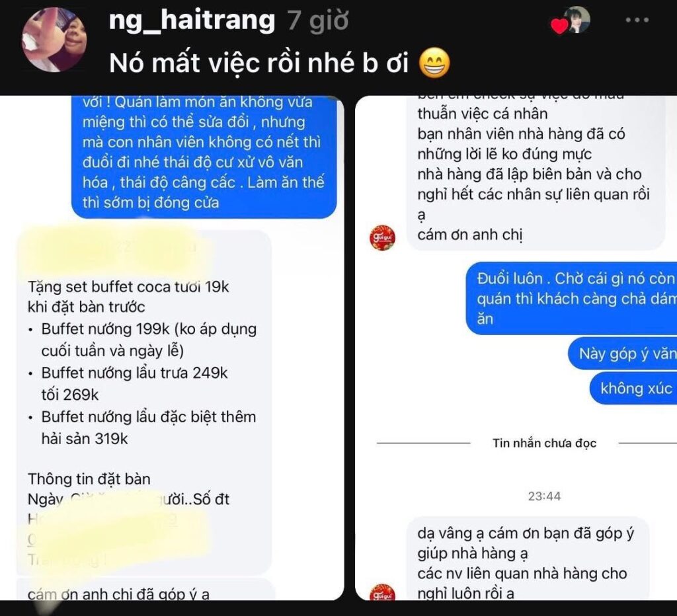Open the left chat screenshot image

(180, 348)
